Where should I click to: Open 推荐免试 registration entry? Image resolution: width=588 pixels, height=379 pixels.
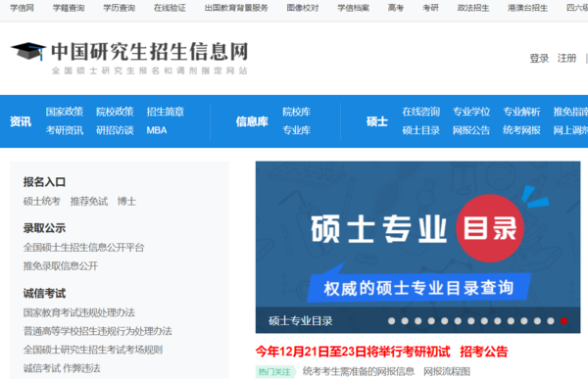[89, 202]
